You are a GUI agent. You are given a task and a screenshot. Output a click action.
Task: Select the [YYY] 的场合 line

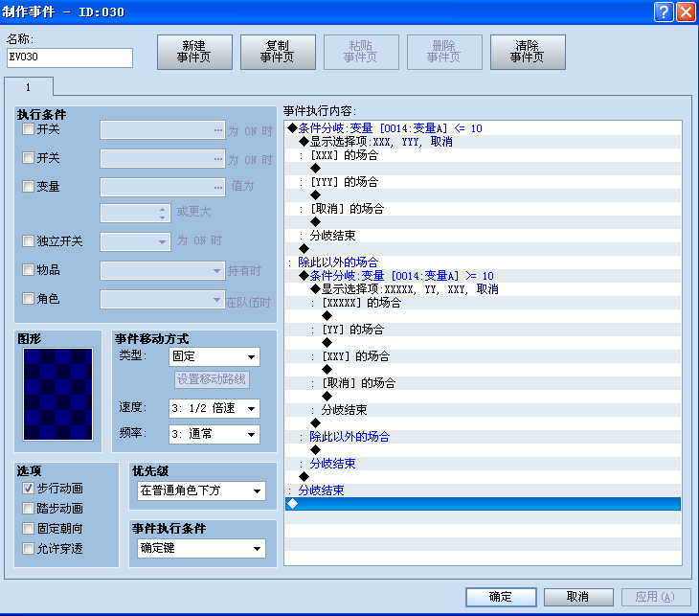click(x=483, y=182)
